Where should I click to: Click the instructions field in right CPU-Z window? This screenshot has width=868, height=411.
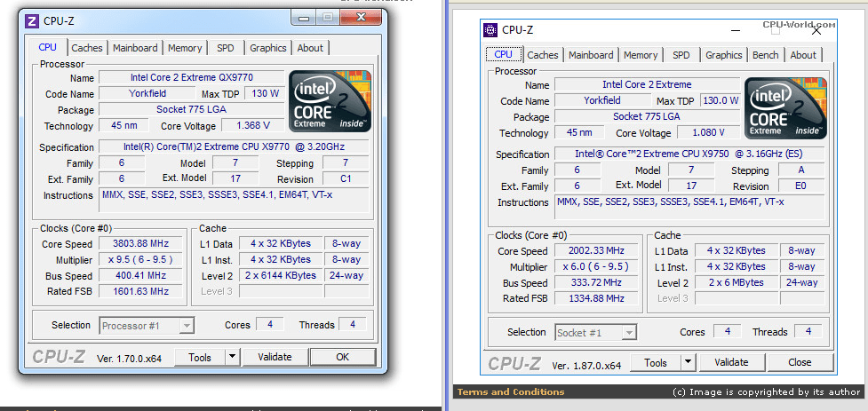(689, 207)
